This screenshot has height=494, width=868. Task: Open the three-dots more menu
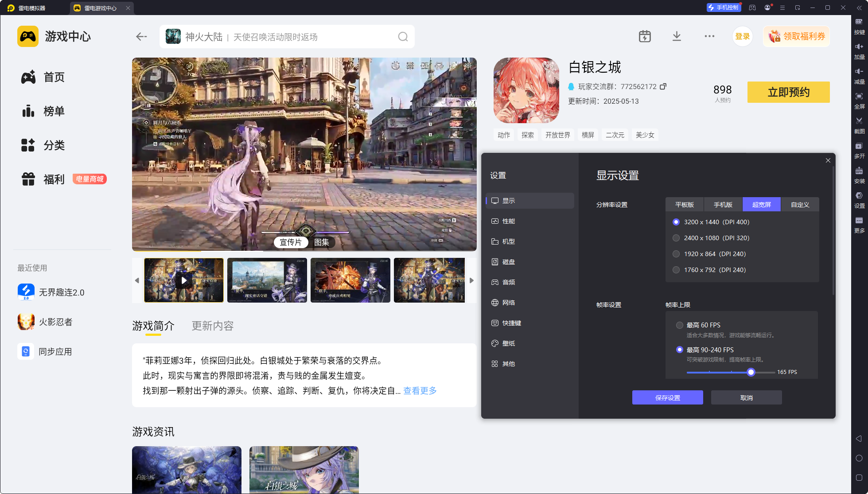709,36
